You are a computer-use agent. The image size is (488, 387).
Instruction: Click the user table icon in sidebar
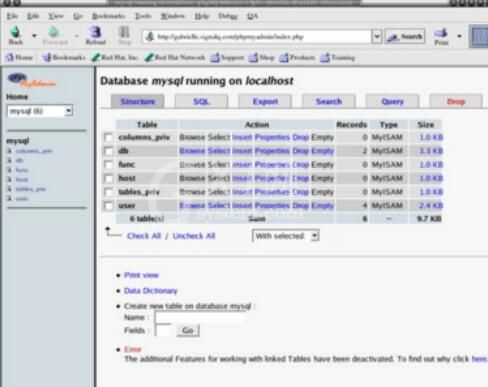[10, 198]
